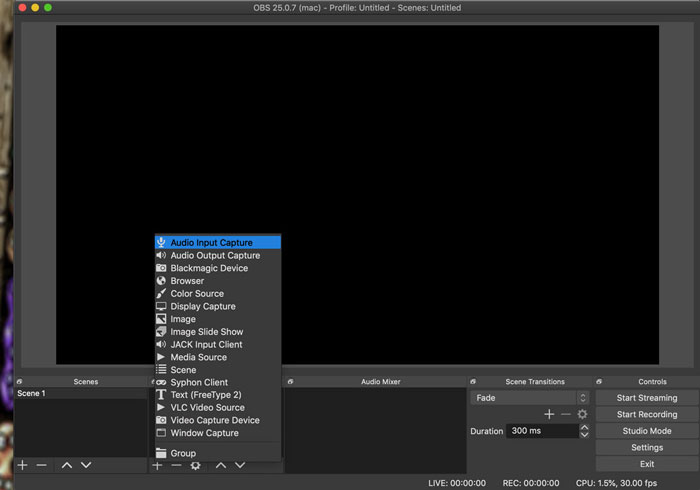Open source properties gear icon
The height and width of the screenshot is (490, 700).
coord(195,465)
